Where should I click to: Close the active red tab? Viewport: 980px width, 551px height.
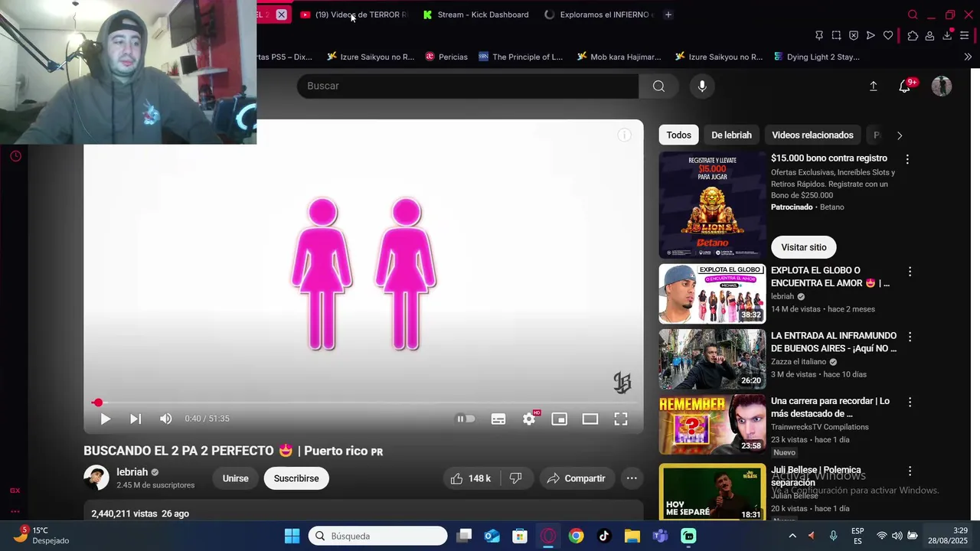pos(281,15)
